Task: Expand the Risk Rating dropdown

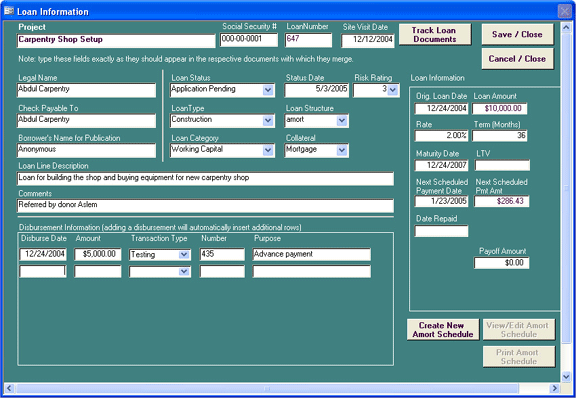Action: pos(393,90)
